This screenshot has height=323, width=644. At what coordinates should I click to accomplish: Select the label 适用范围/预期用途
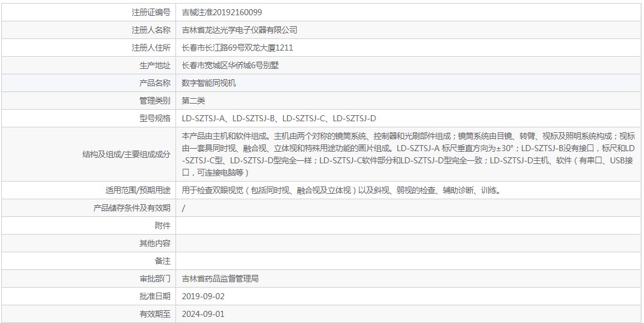[x=138, y=190]
